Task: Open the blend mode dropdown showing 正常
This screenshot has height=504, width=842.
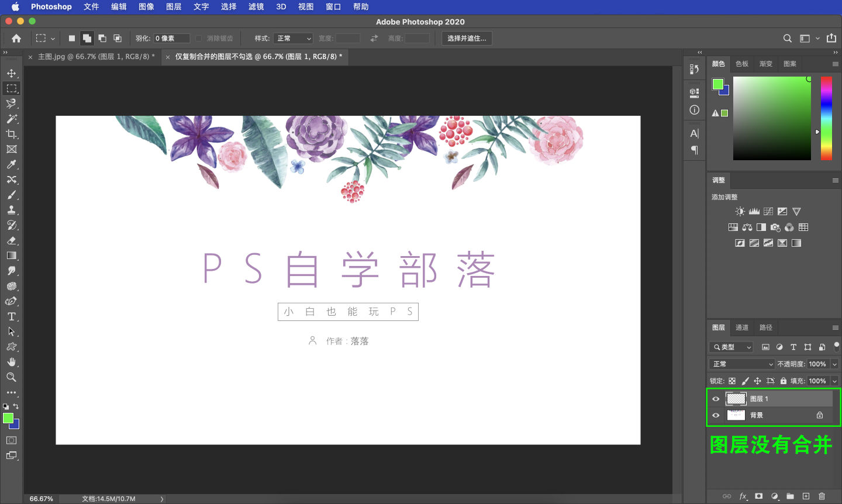Action: [741, 364]
